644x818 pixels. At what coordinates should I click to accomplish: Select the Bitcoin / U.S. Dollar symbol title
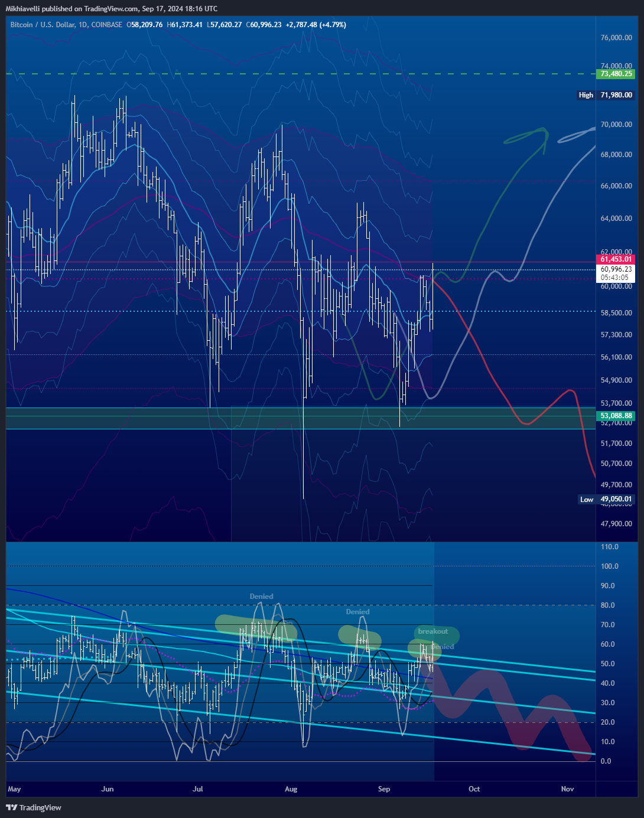pos(66,25)
